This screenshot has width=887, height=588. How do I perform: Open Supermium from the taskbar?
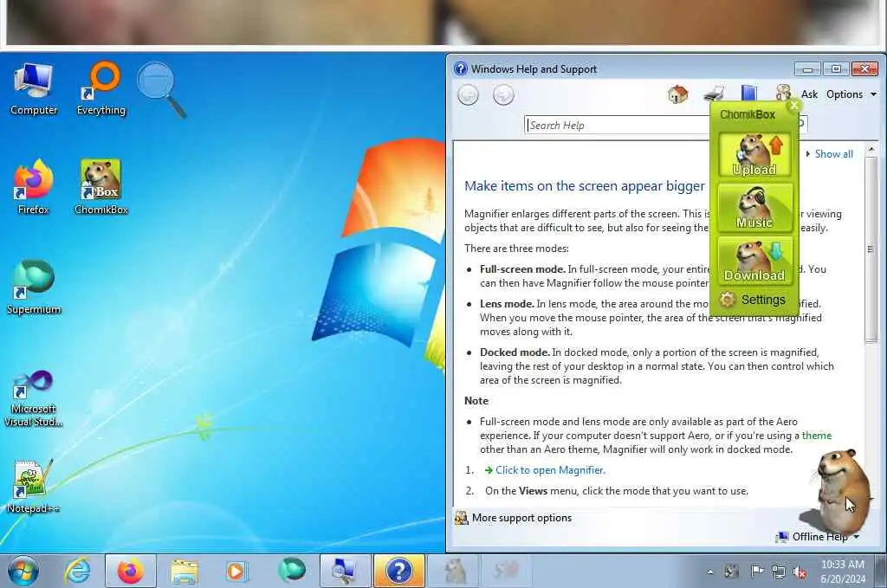291,571
